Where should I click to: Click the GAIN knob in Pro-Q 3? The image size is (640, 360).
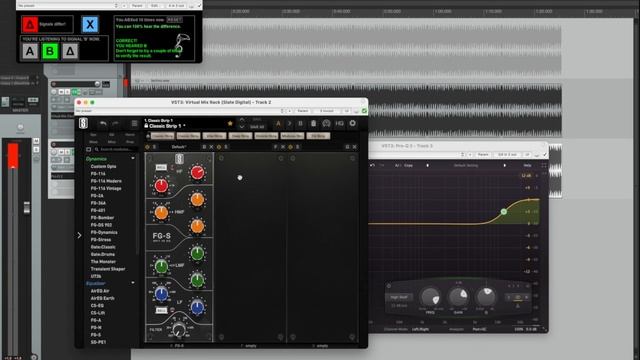tap(458, 296)
